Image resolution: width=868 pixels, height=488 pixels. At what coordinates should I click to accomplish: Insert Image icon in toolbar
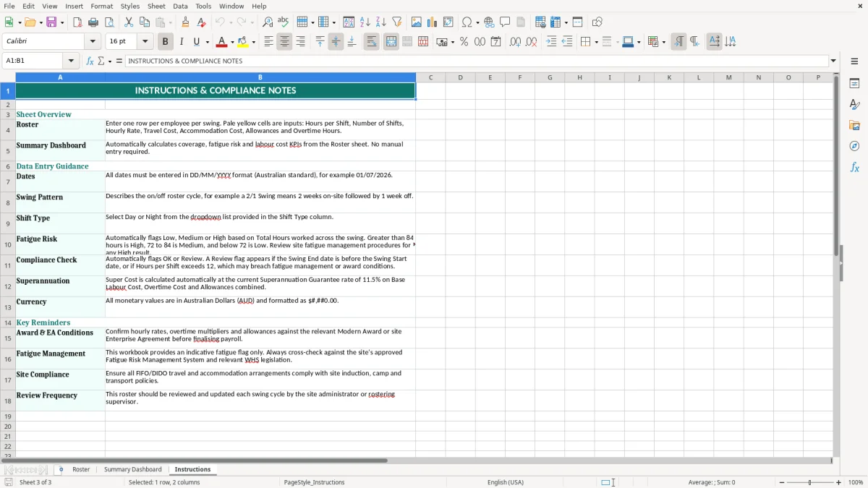click(x=417, y=22)
